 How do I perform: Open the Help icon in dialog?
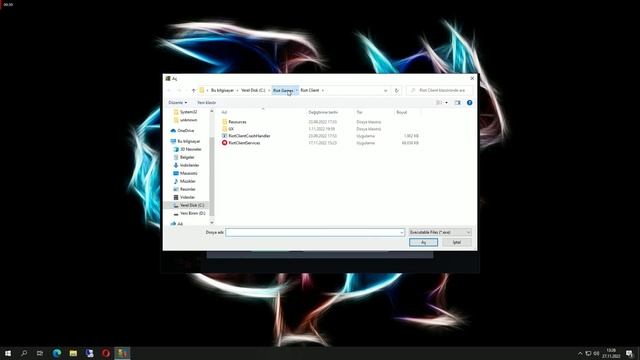(x=469, y=102)
